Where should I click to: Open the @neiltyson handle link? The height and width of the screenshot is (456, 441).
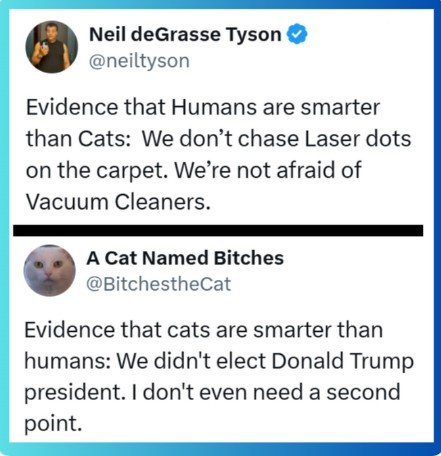[x=139, y=61]
